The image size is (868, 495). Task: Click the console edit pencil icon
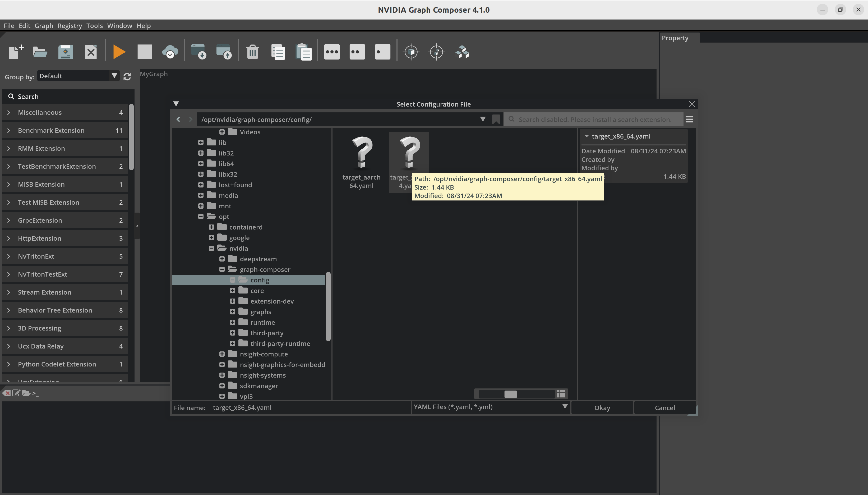16,393
